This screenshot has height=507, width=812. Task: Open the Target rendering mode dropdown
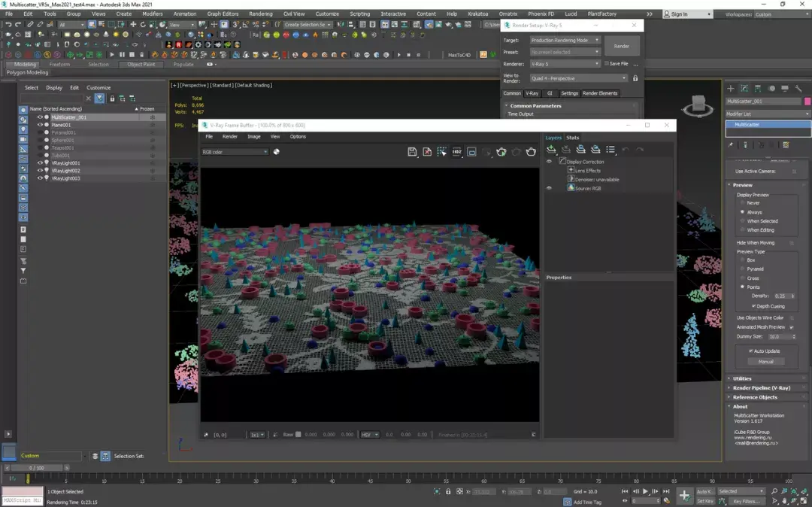(x=565, y=40)
